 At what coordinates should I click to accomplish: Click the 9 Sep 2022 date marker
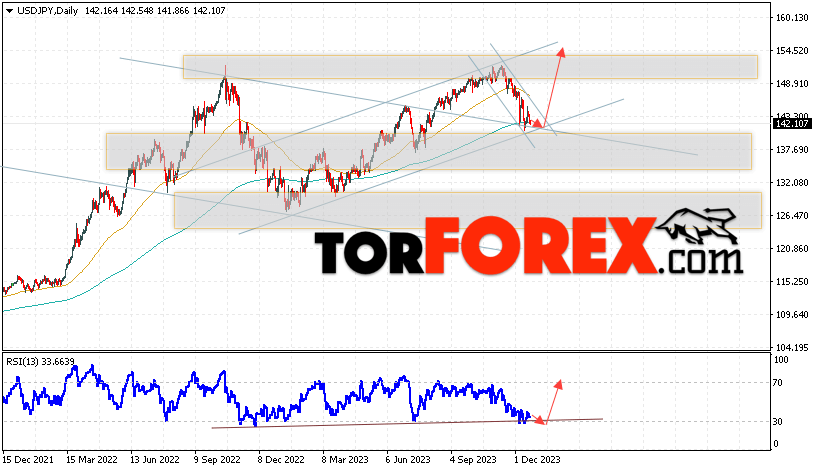[x=217, y=460]
